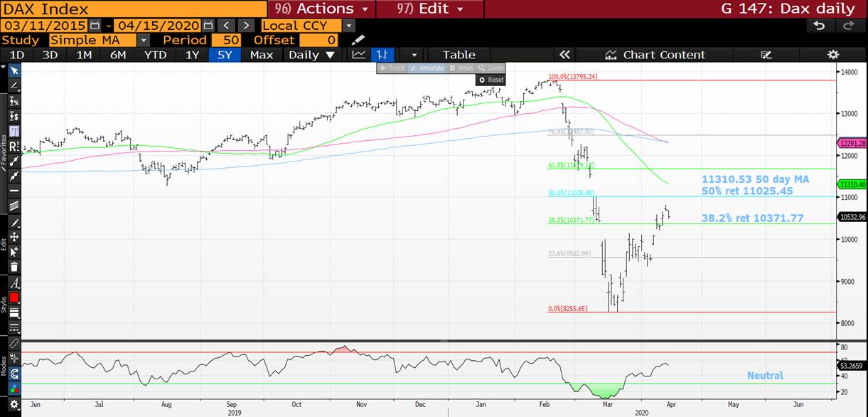Open the end date calendar picker
The image size is (868, 417).
tap(208, 26)
